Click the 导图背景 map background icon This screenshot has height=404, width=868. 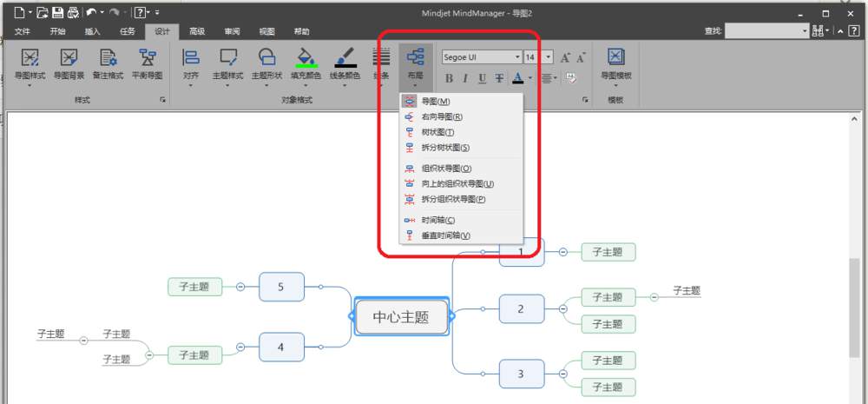click(x=69, y=57)
